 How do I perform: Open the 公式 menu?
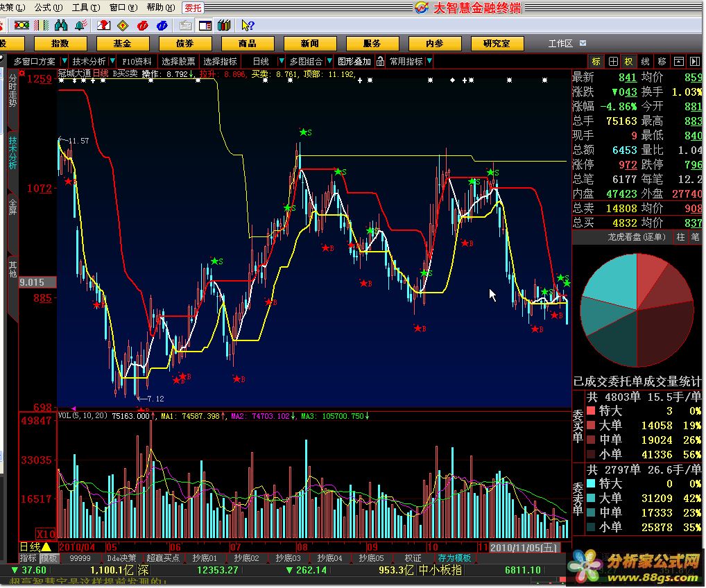pos(48,7)
